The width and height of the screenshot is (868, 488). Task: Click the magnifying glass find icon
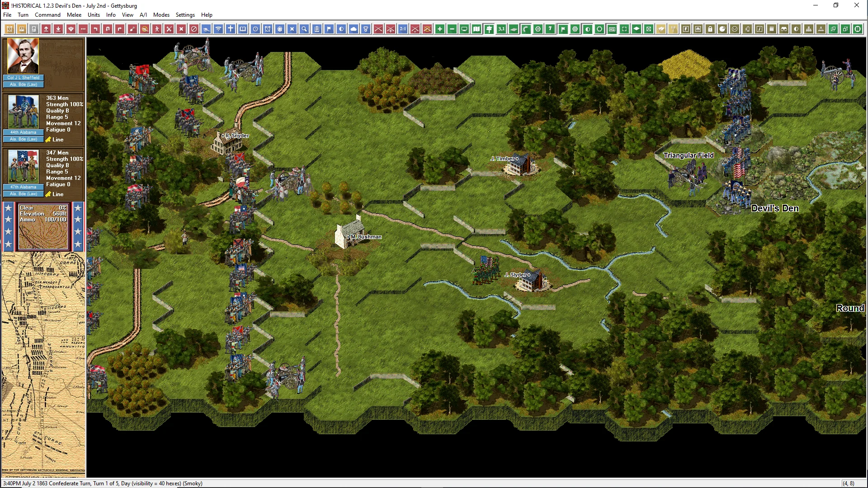click(x=304, y=29)
